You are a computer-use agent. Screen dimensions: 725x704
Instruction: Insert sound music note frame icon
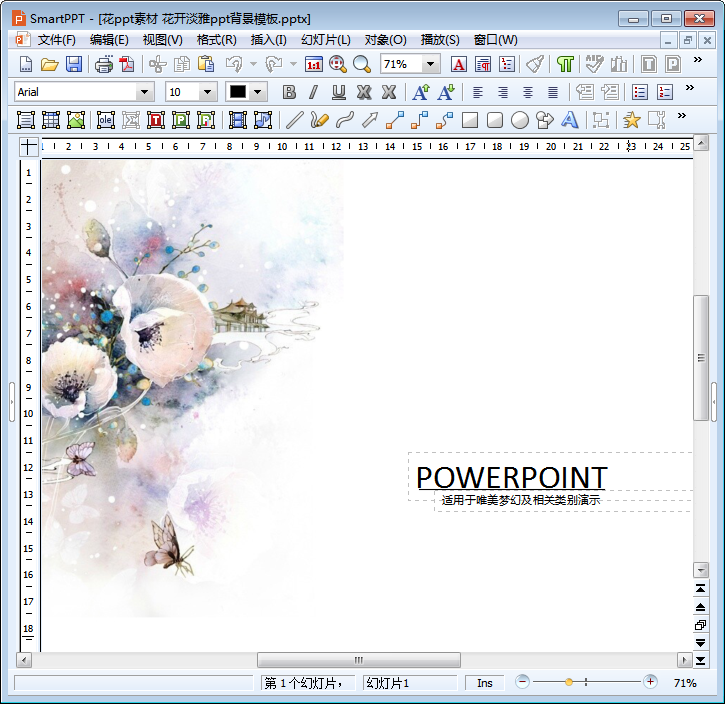[263, 120]
